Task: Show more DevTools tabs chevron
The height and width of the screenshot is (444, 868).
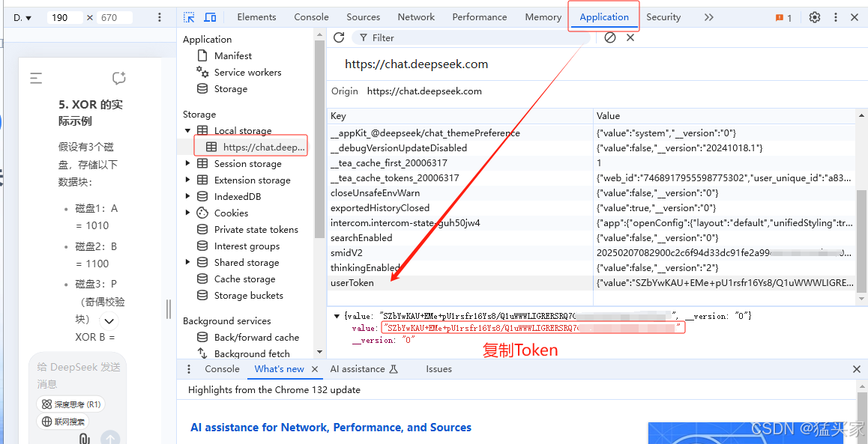Action: pos(708,17)
